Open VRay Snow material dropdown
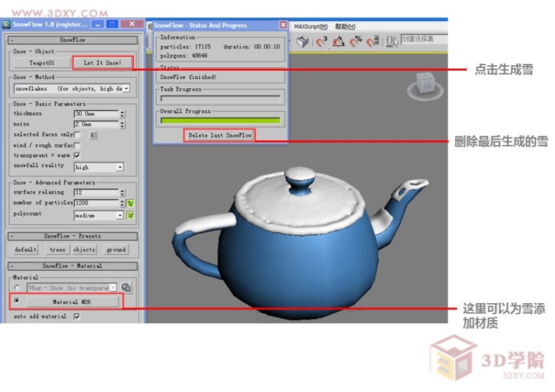 pos(72,288)
